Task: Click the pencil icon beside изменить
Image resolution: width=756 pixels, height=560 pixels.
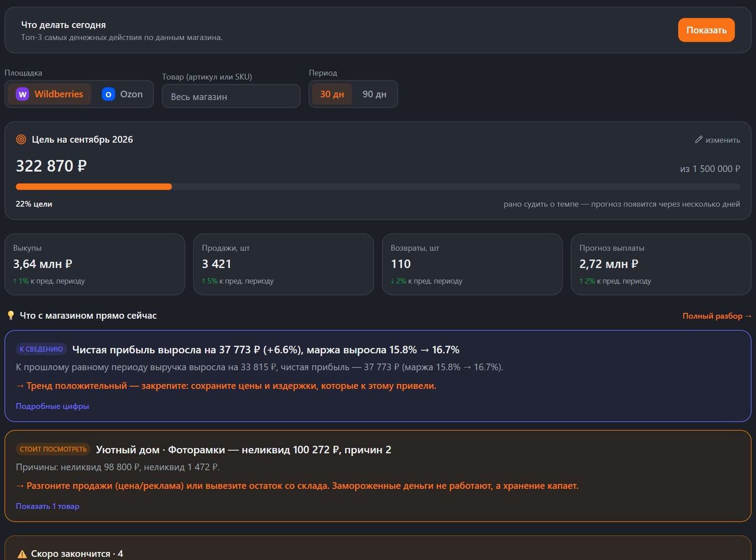Action: point(699,139)
